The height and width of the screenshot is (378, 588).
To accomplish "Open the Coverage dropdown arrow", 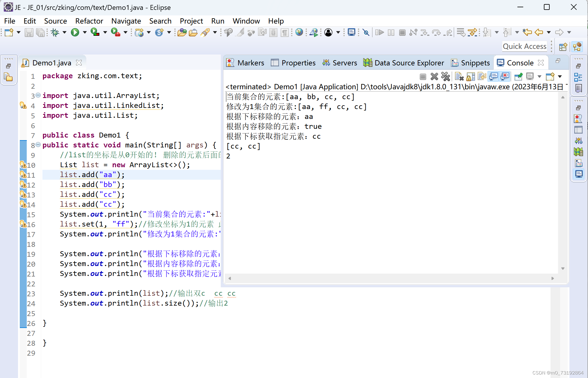I will pos(105,32).
